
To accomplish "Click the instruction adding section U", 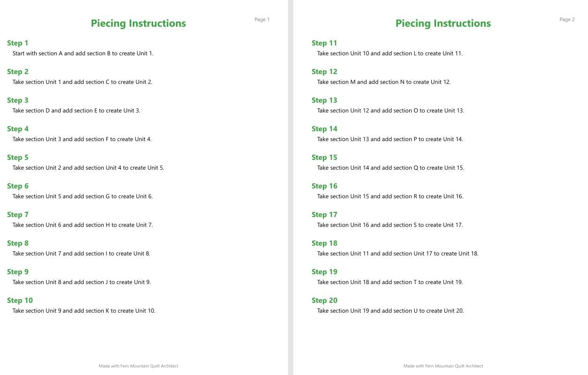I will (390, 311).
